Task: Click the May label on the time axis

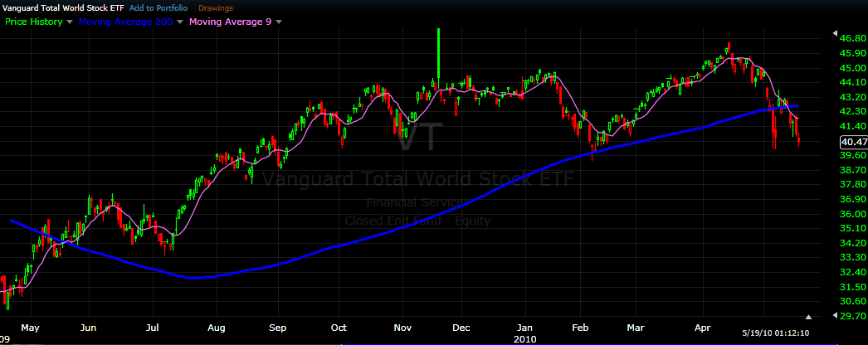Action: (x=31, y=328)
